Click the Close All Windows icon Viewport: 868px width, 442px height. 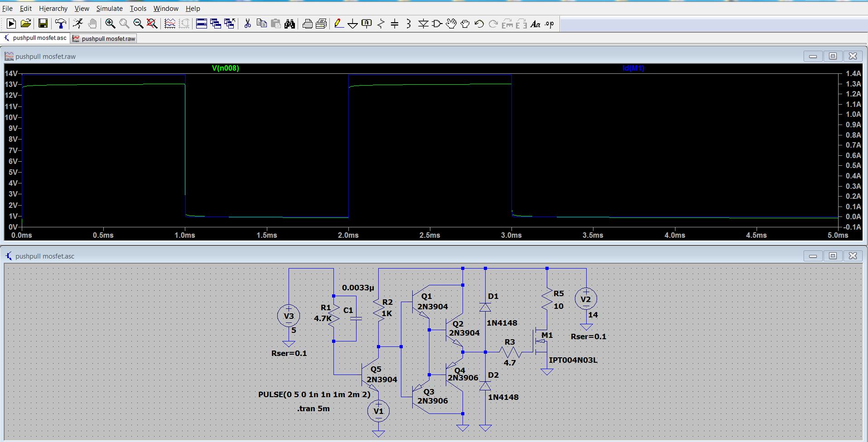pyautogui.click(x=230, y=24)
